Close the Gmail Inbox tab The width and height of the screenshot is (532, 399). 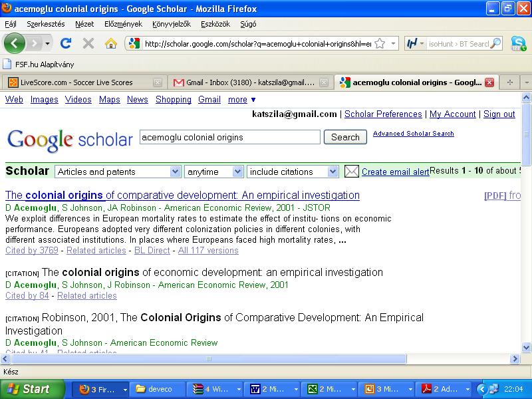point(324,82)
